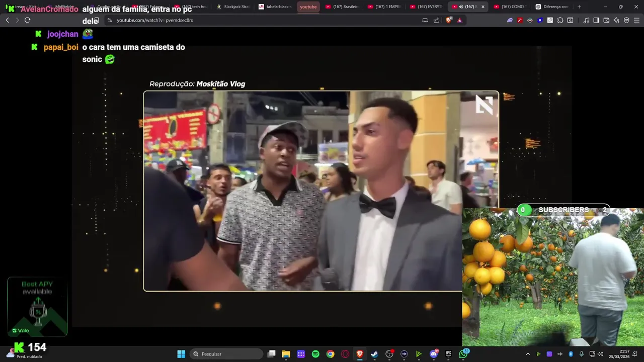Click the AvelanCromado chat username
Viewport: 644px width, 362px height.
(x=49, y=9)
